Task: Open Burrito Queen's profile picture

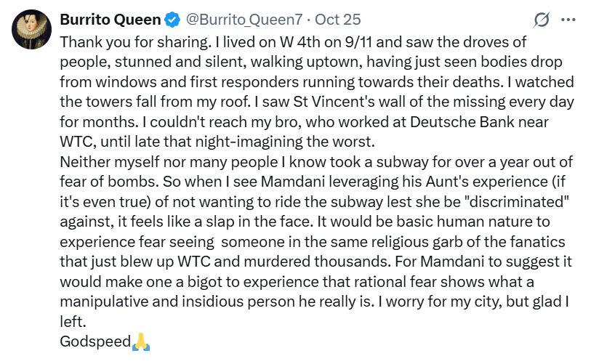Action: pos(29,29)
